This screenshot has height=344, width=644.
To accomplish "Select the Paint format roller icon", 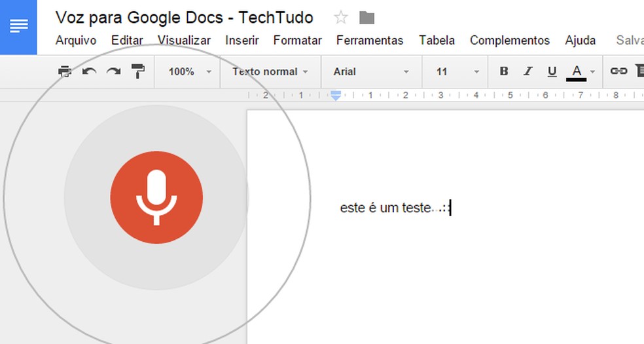I will 138,71.
